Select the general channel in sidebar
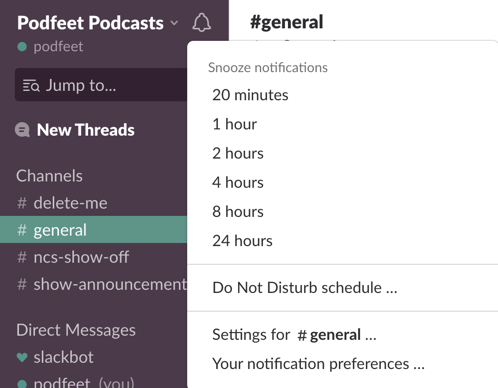This screenshot has height=388, width=498. [x=94, y=230]
